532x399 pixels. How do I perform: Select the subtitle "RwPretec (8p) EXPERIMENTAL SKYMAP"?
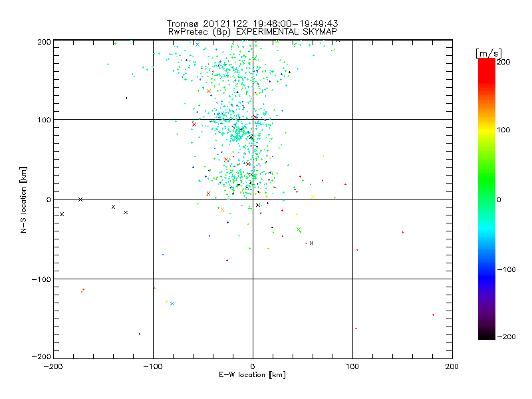pyautogui.click(x=252, y=32)
